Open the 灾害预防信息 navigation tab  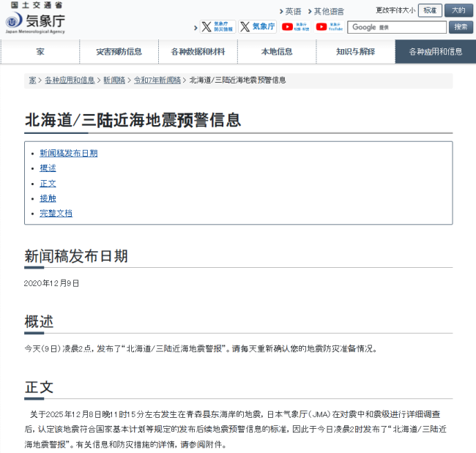coord(119,52)
